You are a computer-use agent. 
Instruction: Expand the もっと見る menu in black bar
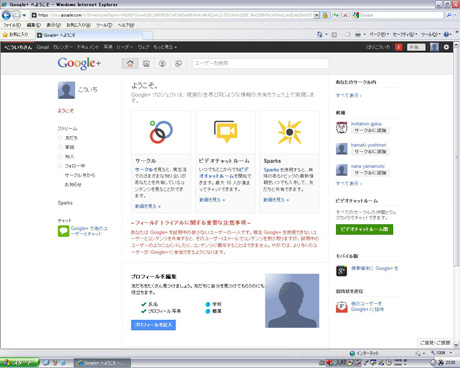tap(165, 47)
